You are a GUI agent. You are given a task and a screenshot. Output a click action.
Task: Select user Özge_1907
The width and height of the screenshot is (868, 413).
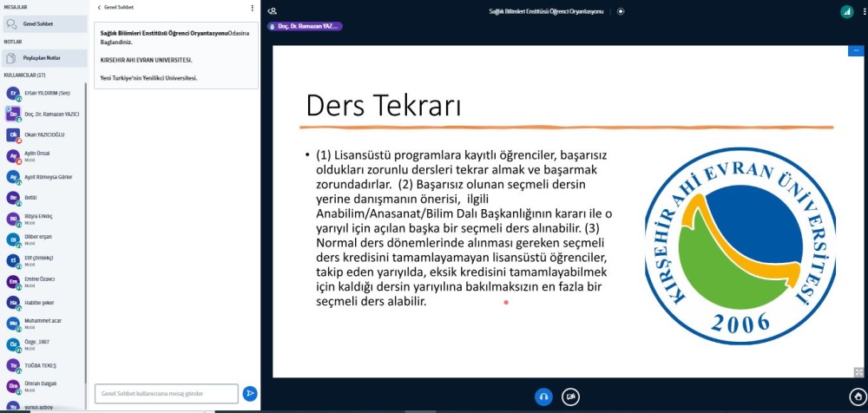point(43,344)
